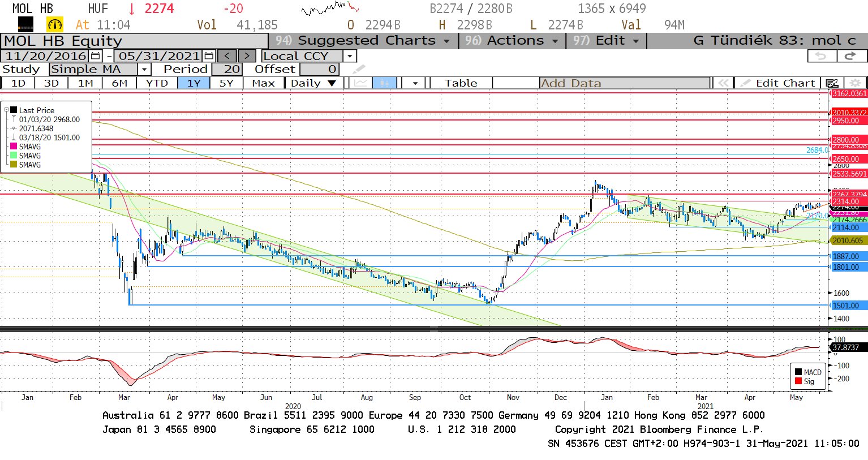
Task: Click the yellow gauge icon near At 11:04
Action: pyautogui.click(x=55, y=25)
